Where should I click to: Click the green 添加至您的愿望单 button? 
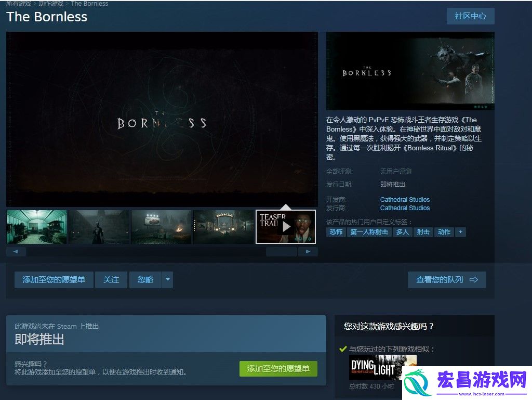point(278,369)
